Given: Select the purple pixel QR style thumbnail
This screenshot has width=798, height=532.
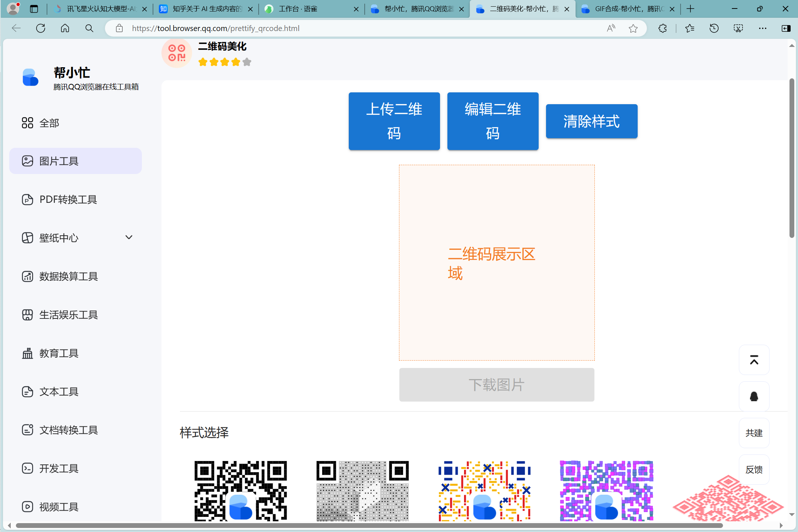Looking at the screenshot, I should coord(606,491).
